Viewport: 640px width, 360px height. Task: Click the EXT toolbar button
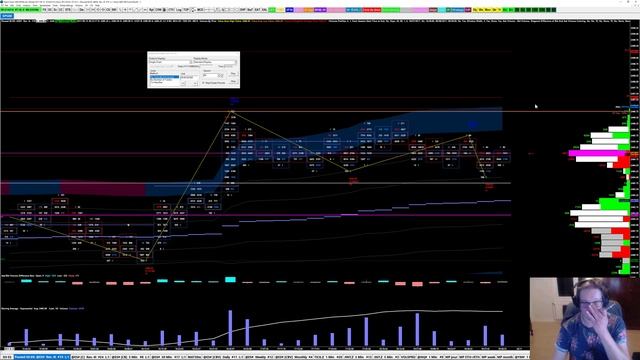pos(258,9)
